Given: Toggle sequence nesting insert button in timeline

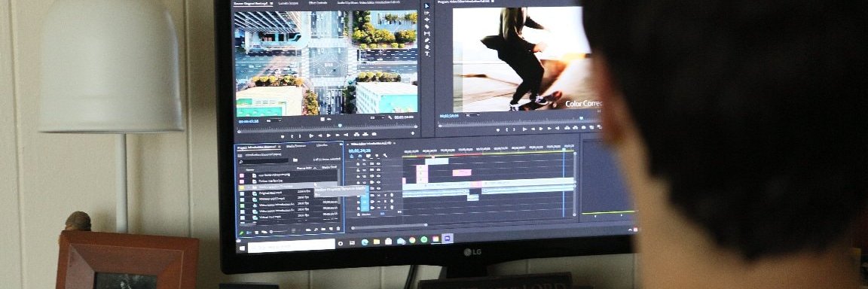Looking at the screenshot, I should click(x=352, y=156).
